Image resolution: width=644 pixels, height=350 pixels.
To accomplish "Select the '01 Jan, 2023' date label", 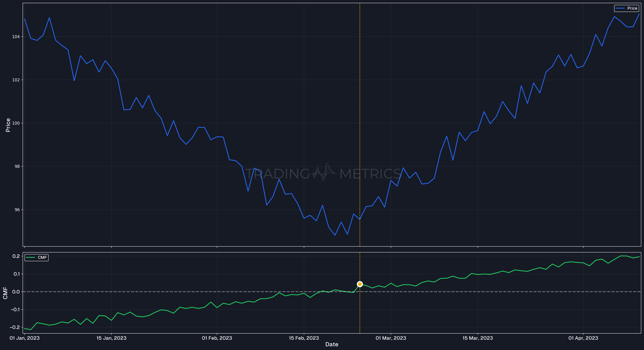I will (25, 338).
